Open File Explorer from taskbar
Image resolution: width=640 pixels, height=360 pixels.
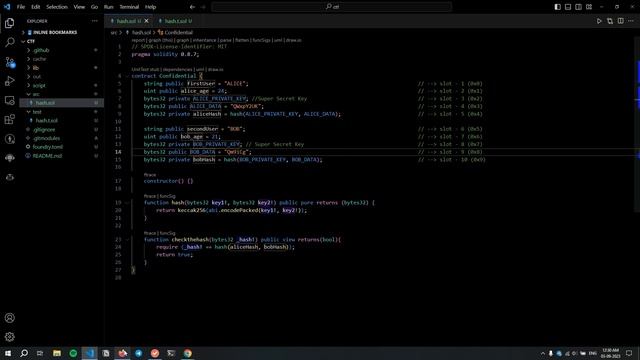[x=57, y=353]
